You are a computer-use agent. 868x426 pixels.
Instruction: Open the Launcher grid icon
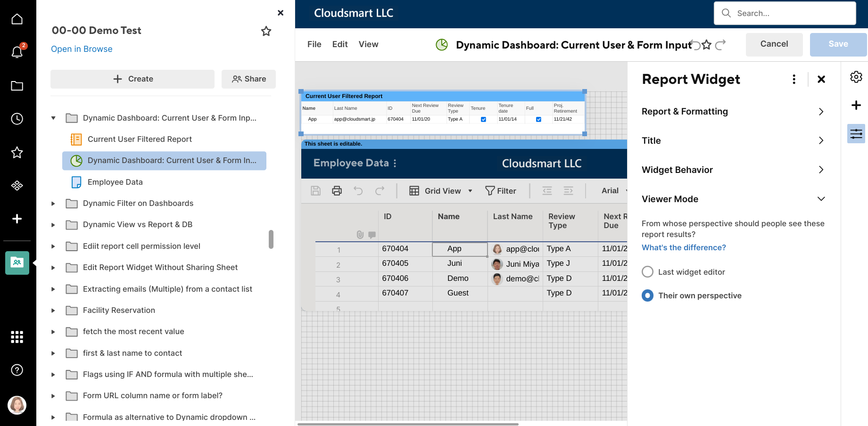coord(17,337)
